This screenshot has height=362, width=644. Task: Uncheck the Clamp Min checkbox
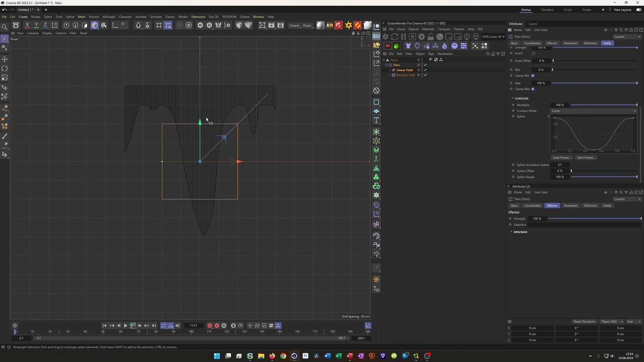tap(533, 76)
